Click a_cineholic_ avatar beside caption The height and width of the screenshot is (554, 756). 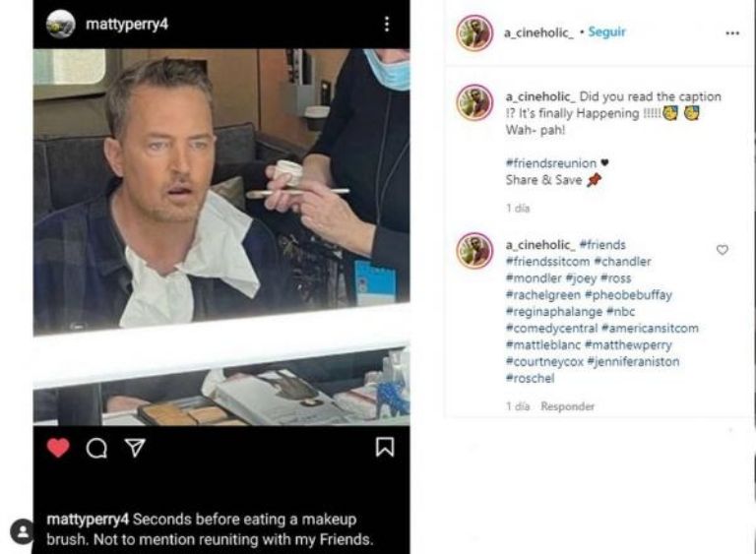point(474,102)
